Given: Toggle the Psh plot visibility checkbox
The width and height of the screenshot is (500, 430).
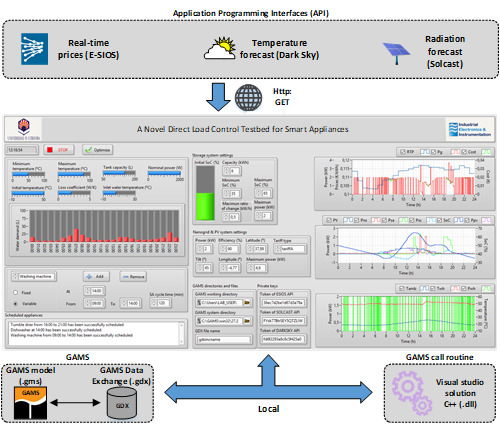Looking at the screenshot, I should pos(464,288).
